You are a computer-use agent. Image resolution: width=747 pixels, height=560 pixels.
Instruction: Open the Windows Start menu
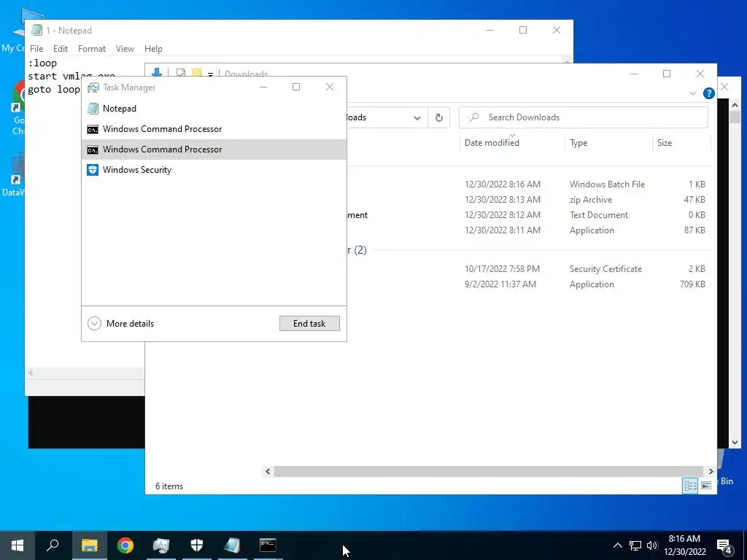18,545
